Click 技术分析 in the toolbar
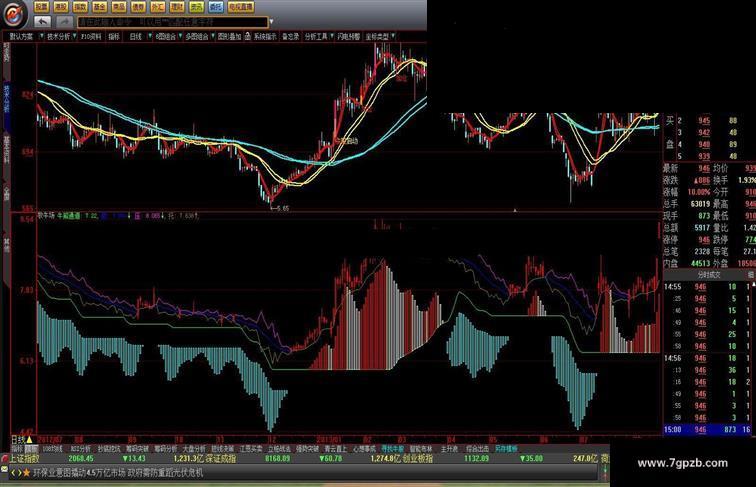 pyautogui.click(x=58, y=36)
